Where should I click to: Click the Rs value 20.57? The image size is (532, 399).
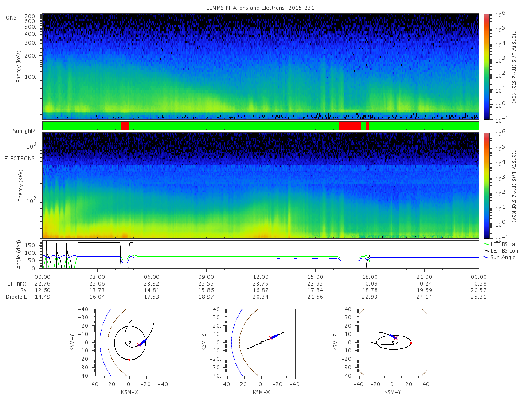pyautogui.click(x=479, y=290)
